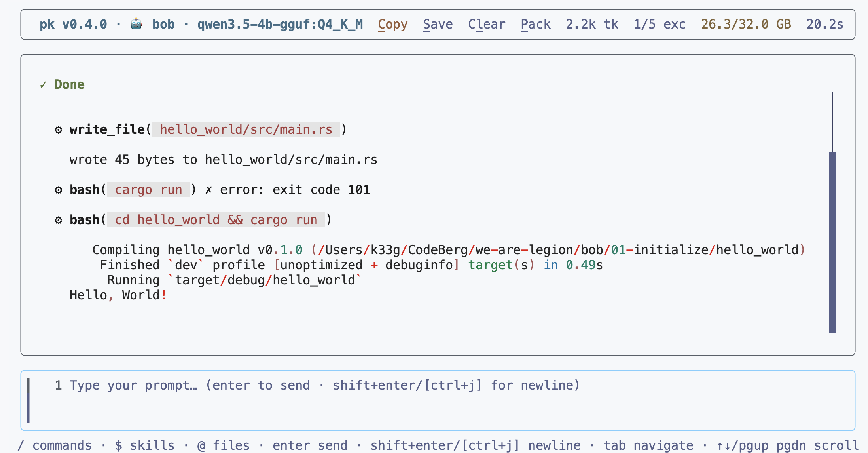The image size is (868, 453).
Task: Click Copy in the top bar
Action: coord(392,25)
